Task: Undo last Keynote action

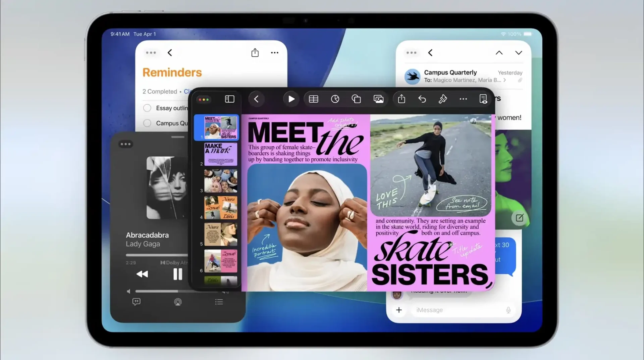Action: 422,99
